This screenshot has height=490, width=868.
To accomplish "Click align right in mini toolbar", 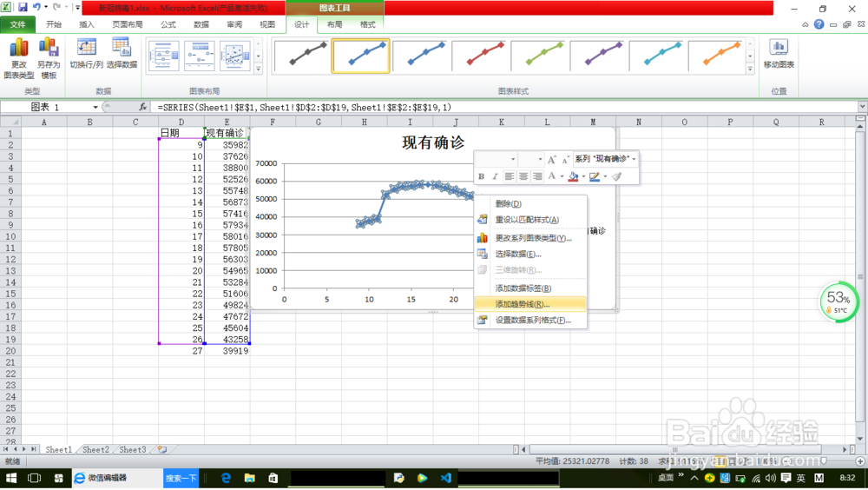I will (537, 176).
